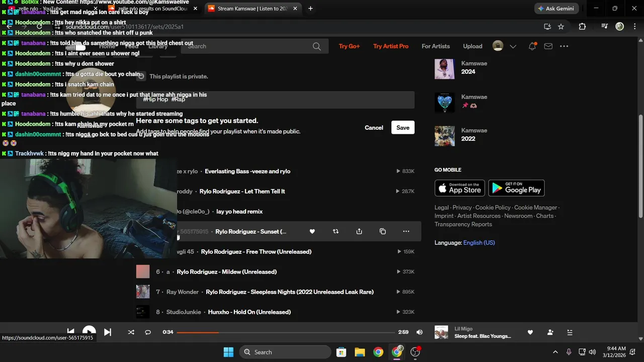The height and width of the screenshot is (362, 644).
Task: Open notifications bell in SoundCloud header
Action: point(532,46)
